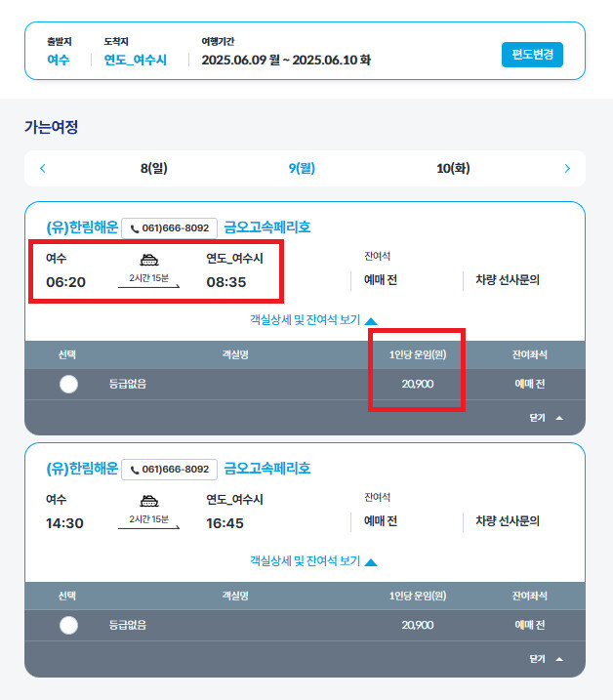Open first (유)한림해운 company link
This screenshot has height=700, width=613.
(82, 227)
